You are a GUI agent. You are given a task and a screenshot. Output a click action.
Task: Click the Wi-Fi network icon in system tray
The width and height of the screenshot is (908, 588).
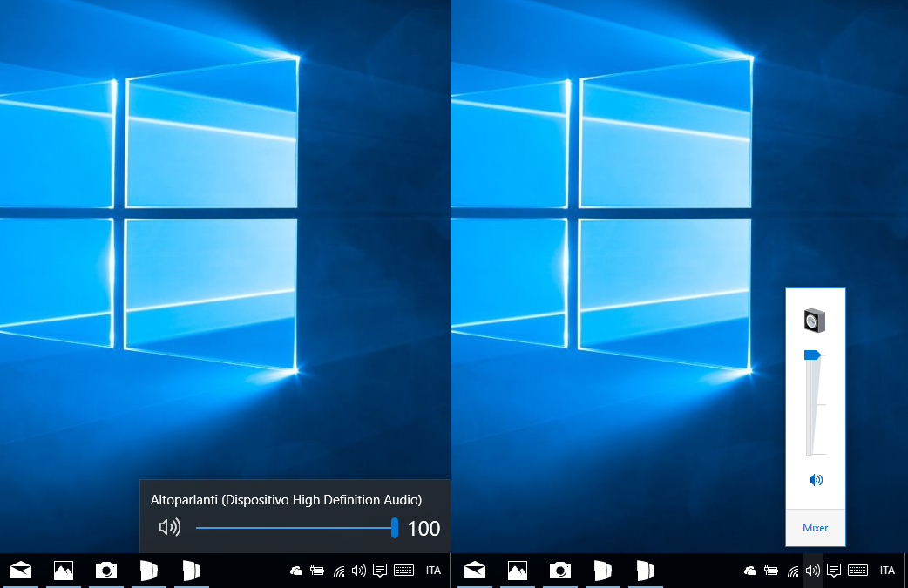click(x=337, y=571)
